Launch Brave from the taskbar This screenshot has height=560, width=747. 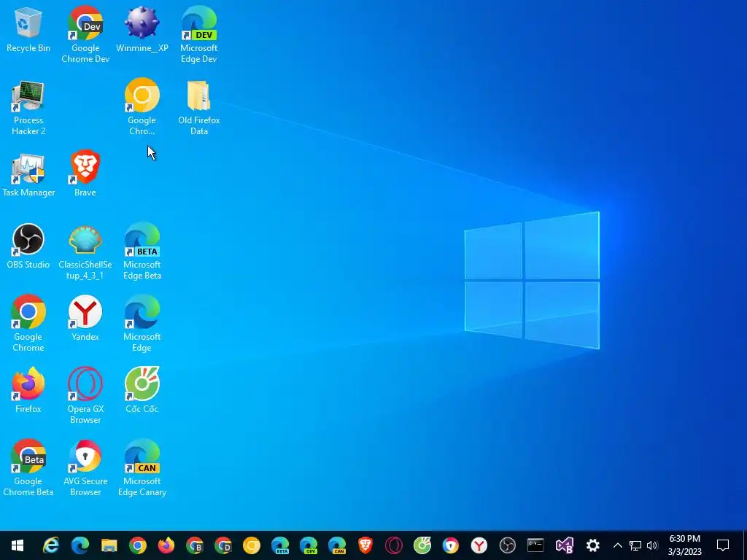point(365,545)
